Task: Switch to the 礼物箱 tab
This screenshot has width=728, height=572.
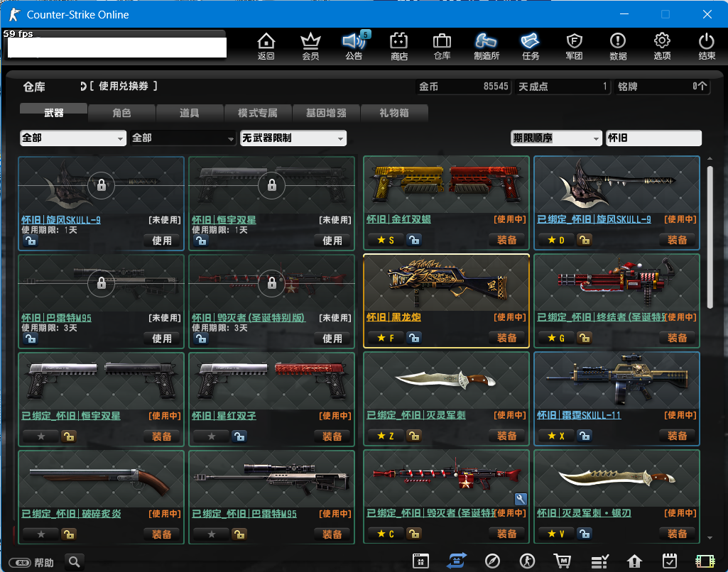Action: pyautogui.click(x=394, y=113)
